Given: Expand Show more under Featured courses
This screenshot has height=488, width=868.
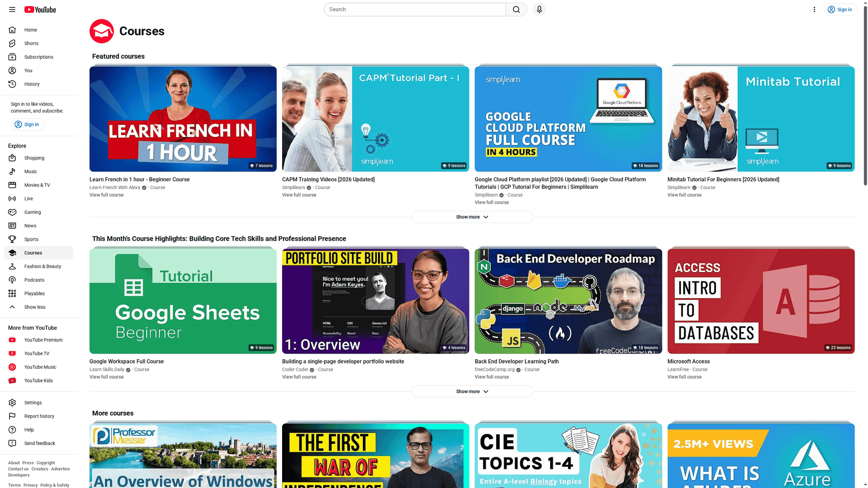Looking at the screenshot, I should coord(472,216).
